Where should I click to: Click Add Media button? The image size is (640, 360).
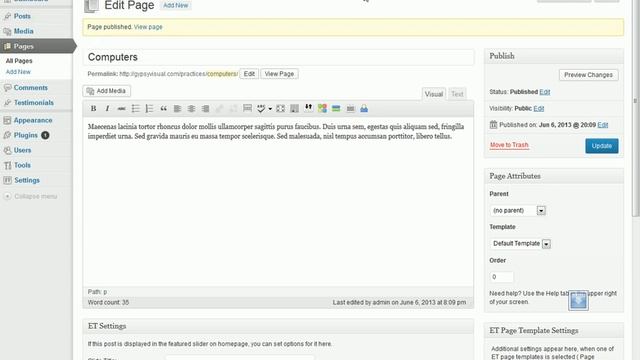point(107,91)
